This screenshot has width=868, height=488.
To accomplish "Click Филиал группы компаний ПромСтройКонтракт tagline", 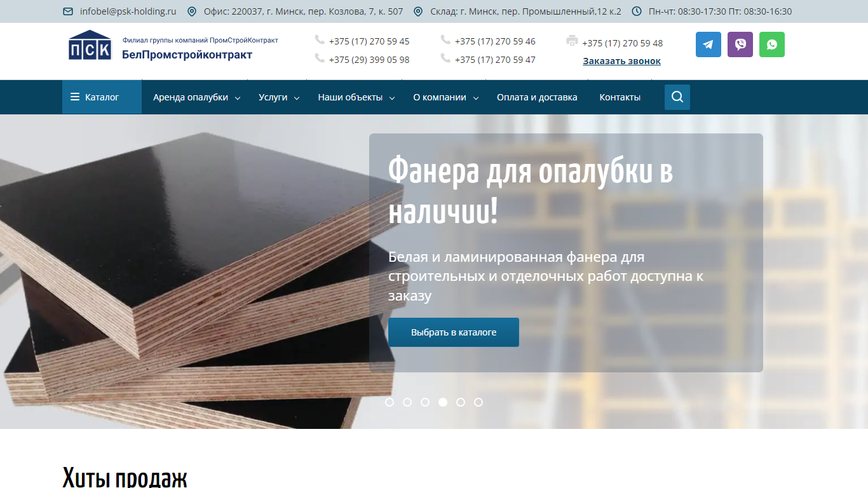I will (x=200, y=40).
